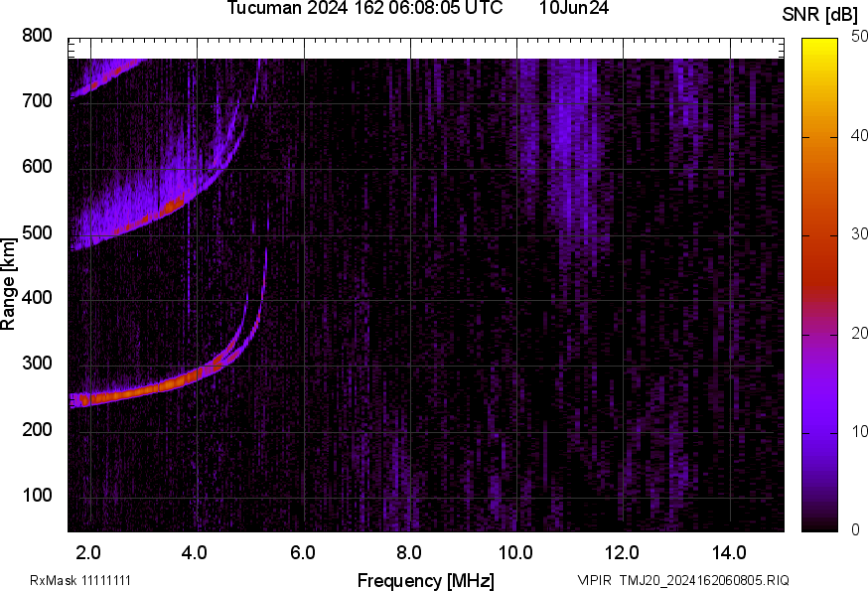Image resolution: width=868 pixels, height=591 pixels.
Task: Click the frequency axis tick 8.0
Action: [408, 553]
